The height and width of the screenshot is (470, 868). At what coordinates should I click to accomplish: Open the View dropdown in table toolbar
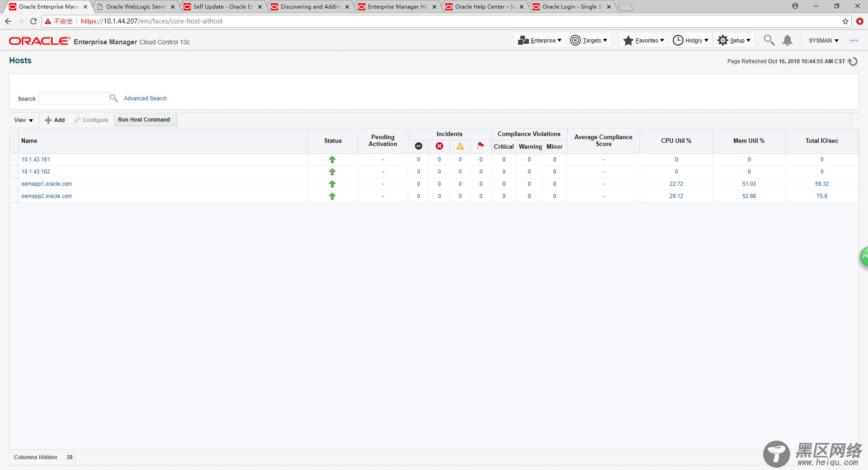24,120
